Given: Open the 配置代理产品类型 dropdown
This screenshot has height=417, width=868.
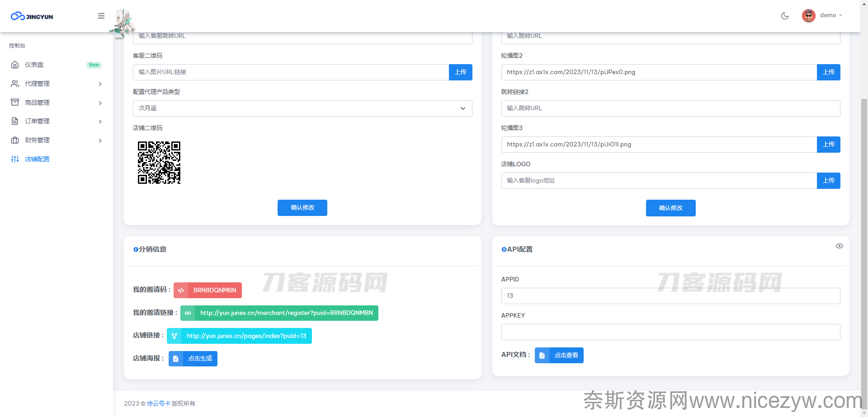Looking at the screenshot, I should coord(302,108).
